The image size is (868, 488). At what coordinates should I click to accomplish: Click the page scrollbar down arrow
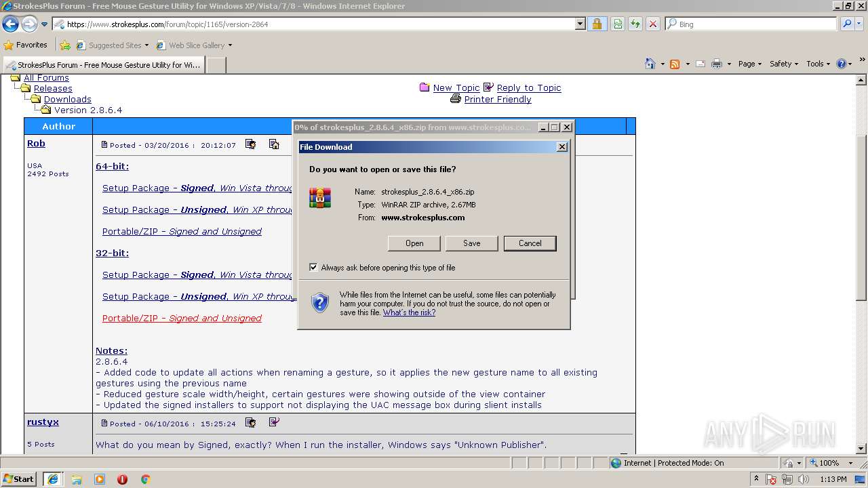(862, 449)
